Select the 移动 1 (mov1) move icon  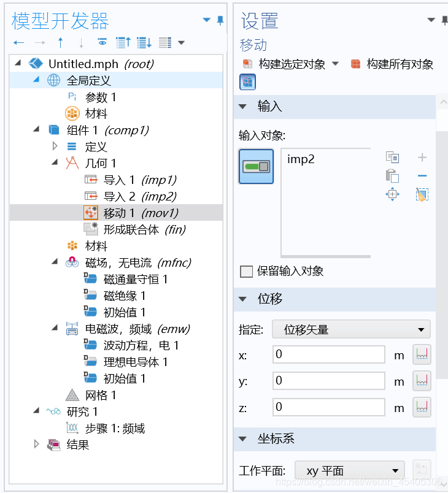click(91, 213)
